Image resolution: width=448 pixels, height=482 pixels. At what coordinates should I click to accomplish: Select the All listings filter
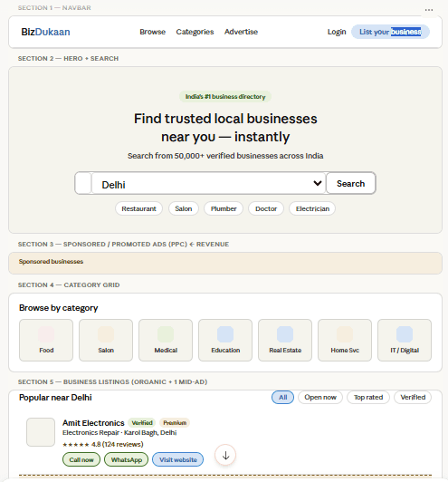[x=282, y=397]
